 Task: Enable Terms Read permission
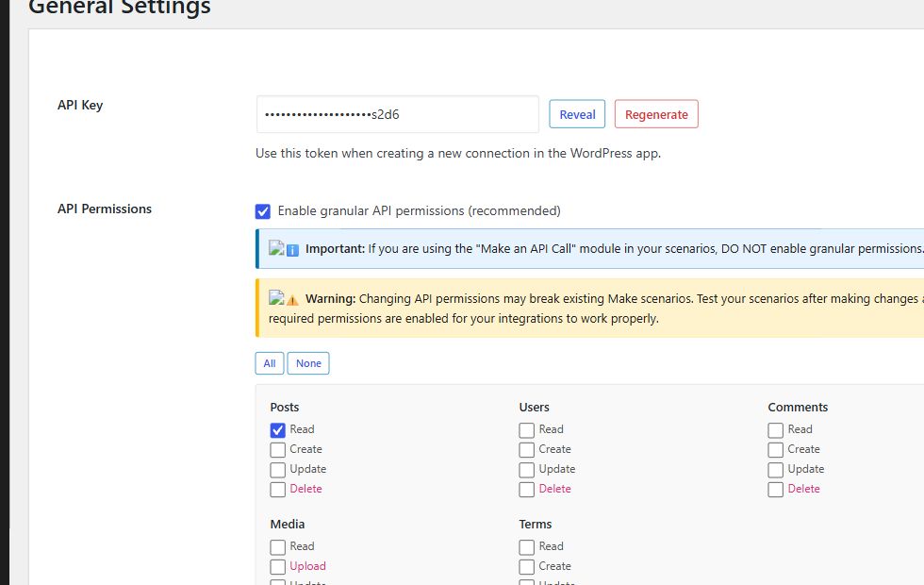coord(527,547)
